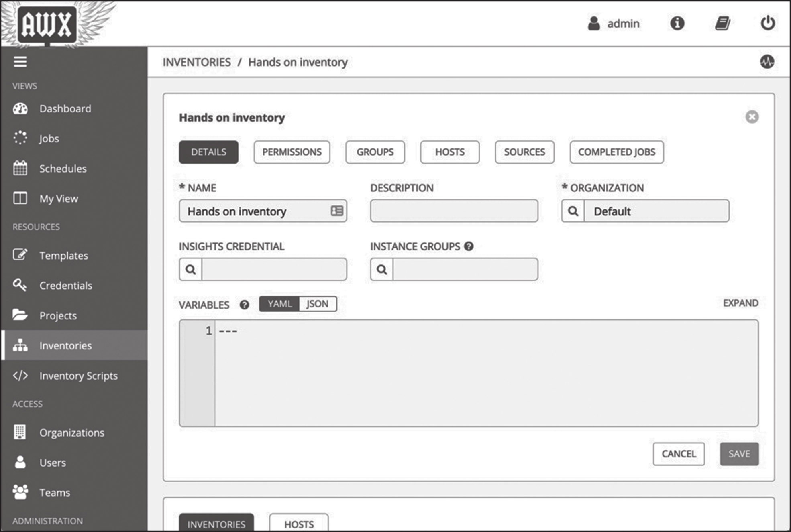Switch to the Sources tab
The width and height of the screenshot is (791, 532).
[x=524, y=152]
